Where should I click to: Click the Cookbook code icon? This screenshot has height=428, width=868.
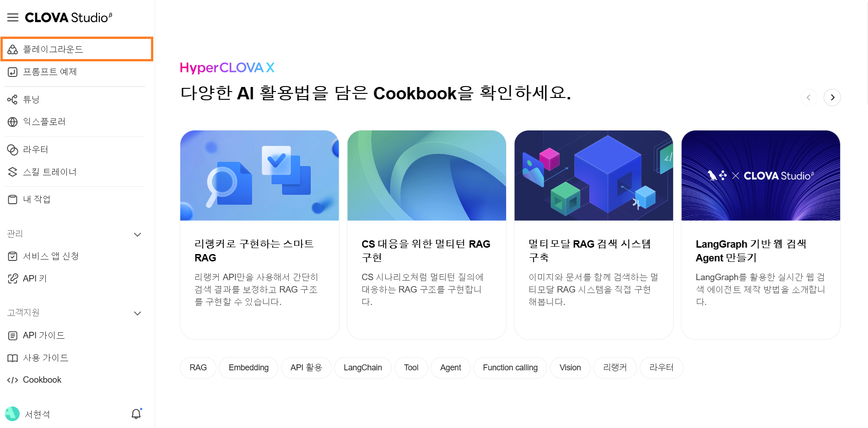(x=13, y=380)
